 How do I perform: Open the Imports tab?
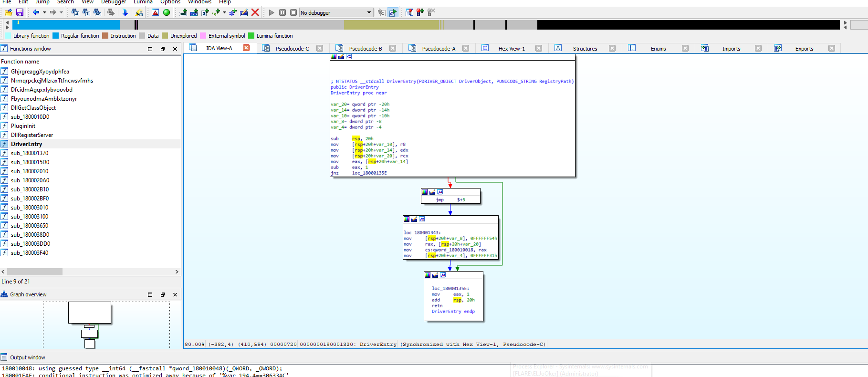[x=731, y=49]
